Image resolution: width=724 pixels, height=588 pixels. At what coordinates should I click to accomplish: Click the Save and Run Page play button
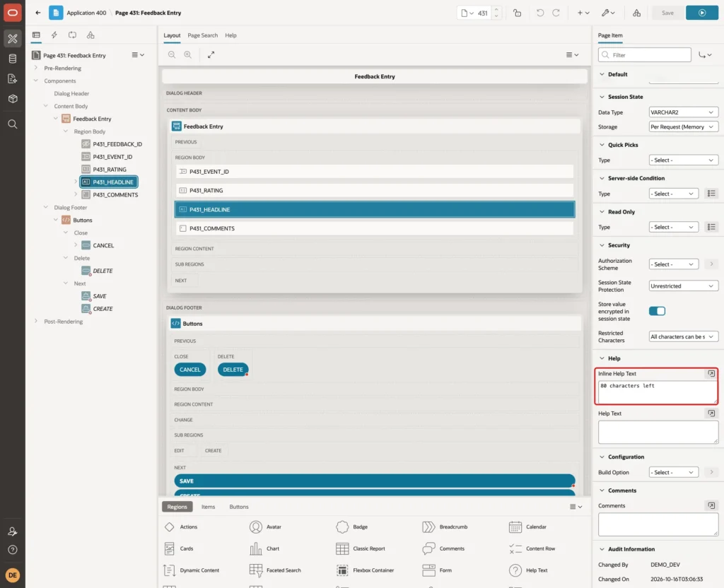tap(702, 13)
